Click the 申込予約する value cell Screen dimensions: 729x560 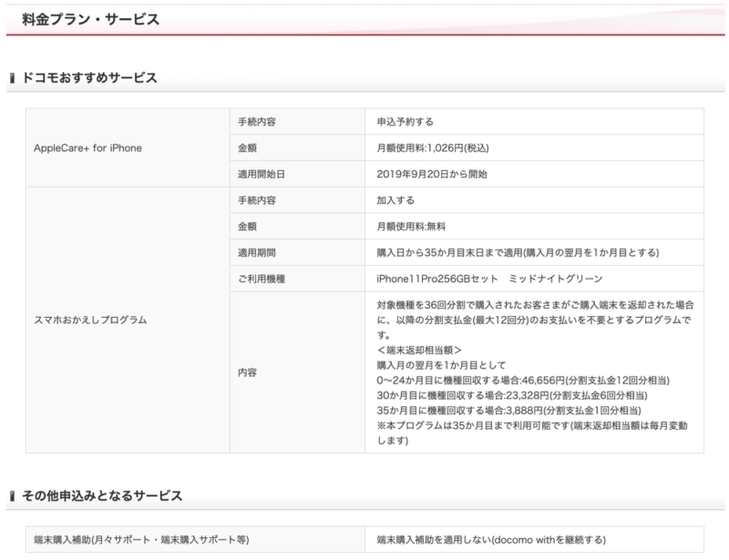(534, 122)
